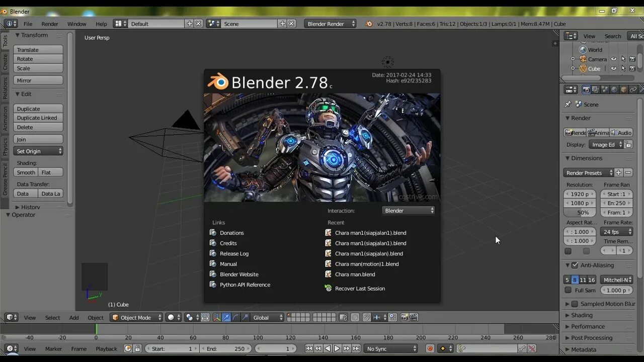Click the filter size 1.000 p field
This screenshot has height=362, width=644.
pos(617,290)
